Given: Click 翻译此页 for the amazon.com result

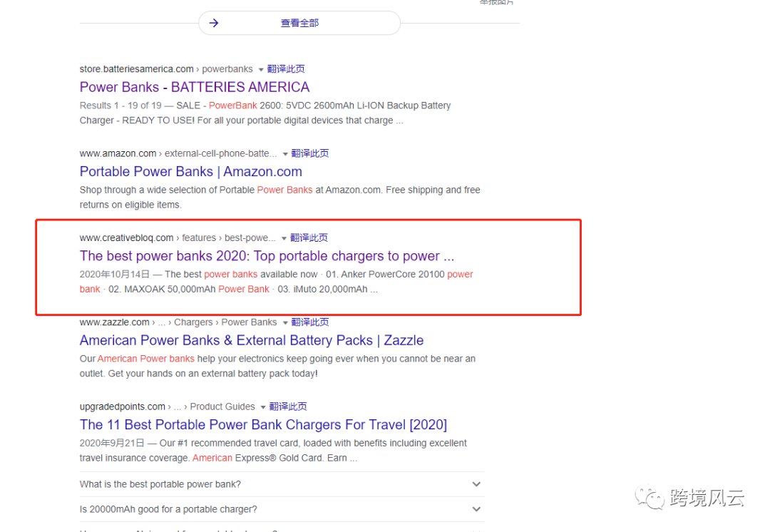Looking at the screenshot, I should (310, 153).
